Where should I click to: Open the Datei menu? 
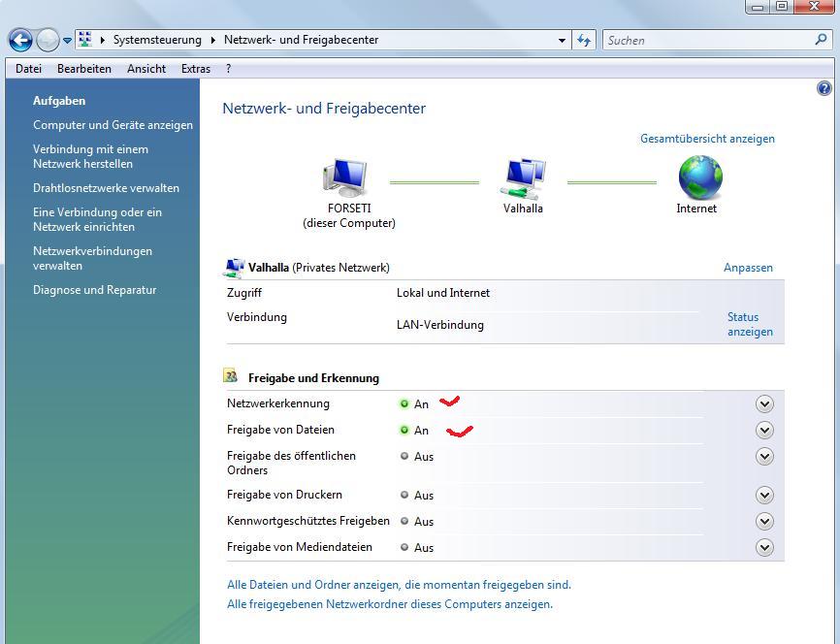(x=28, y=69)
